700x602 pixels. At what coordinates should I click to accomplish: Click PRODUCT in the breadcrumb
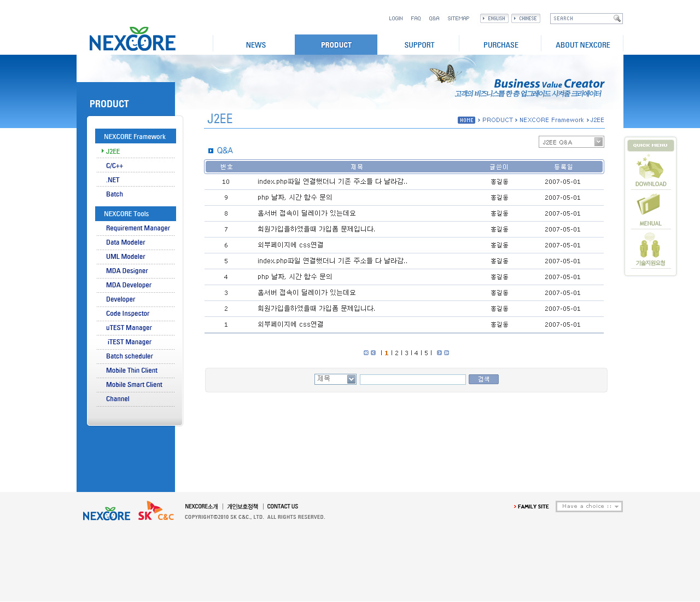point(498,120)
